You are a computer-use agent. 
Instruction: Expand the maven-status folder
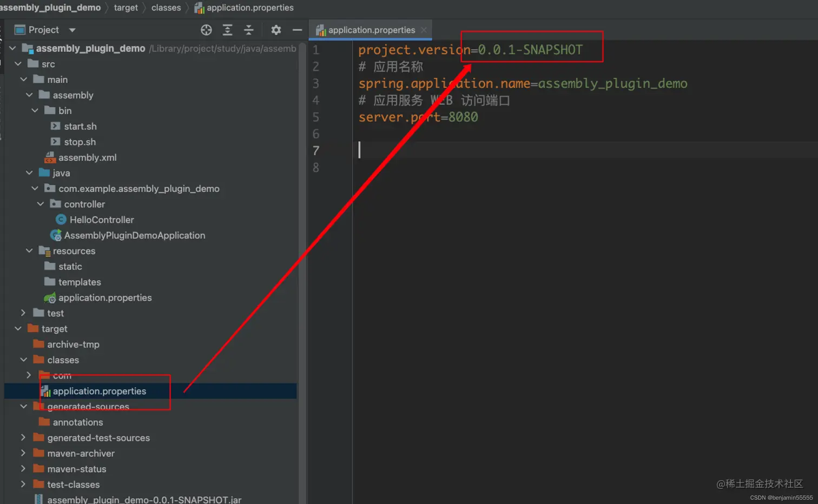point(23,469)
